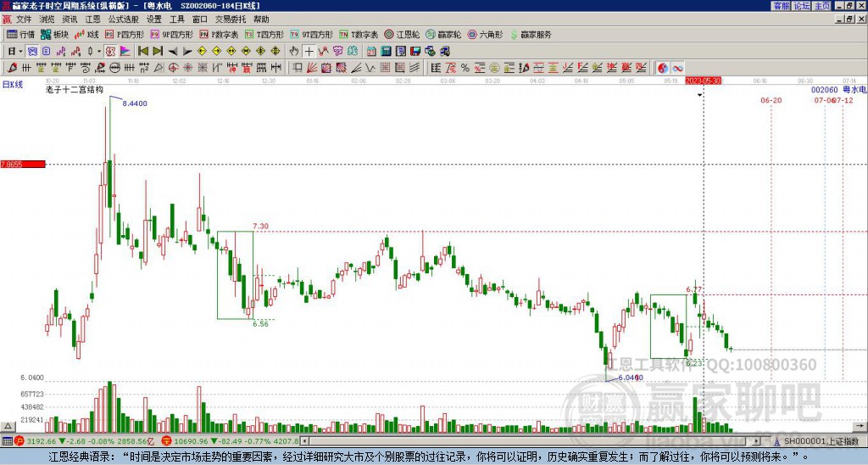This screenshot has height=465, width=868.
Task: Click the black left arrow navigation icon
Action: pyautogui.click(x=173, y=51)
